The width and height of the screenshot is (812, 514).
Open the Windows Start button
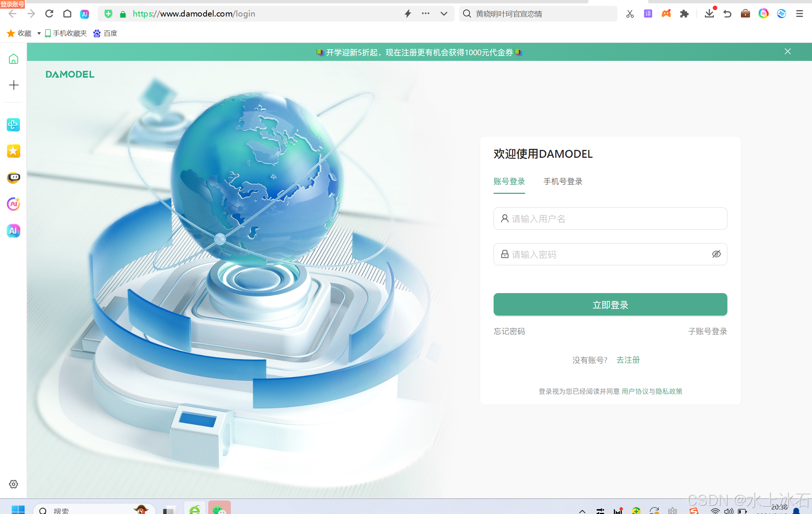coord(18,509)
